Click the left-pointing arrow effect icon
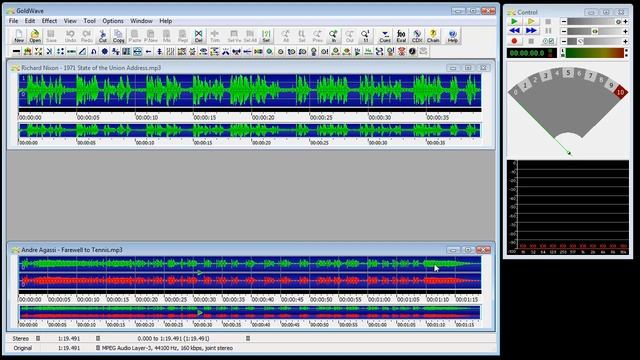 148,51
